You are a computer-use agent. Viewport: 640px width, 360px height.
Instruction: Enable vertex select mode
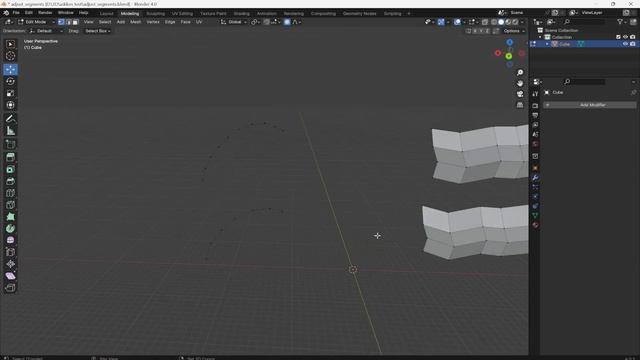(x=61, y=22)
